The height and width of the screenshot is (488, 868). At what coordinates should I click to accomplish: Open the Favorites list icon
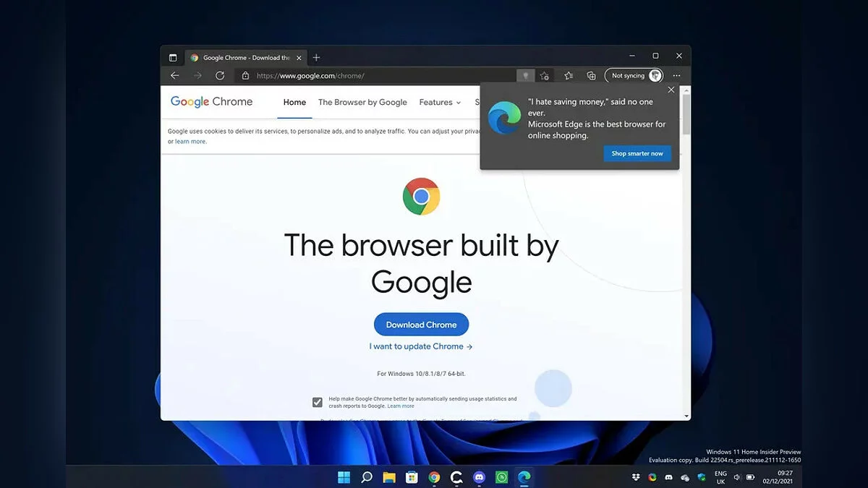569,75
